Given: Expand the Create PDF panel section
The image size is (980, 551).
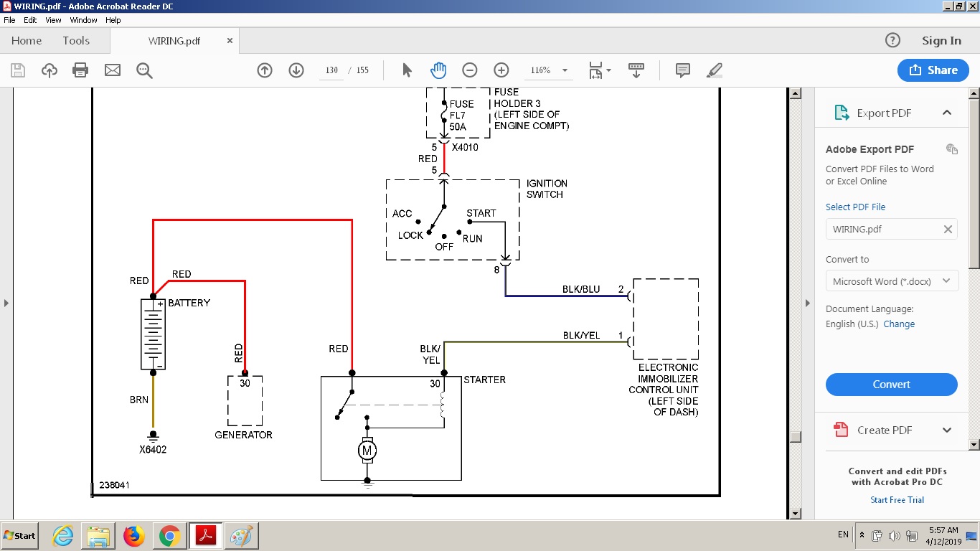Looking at the screenshot, I should pyautogui.click(x=946, y=430).
